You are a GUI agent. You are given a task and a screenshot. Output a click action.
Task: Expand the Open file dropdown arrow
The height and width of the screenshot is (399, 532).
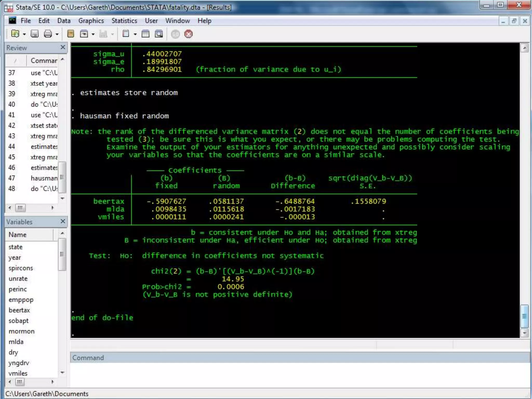(24, 34)
